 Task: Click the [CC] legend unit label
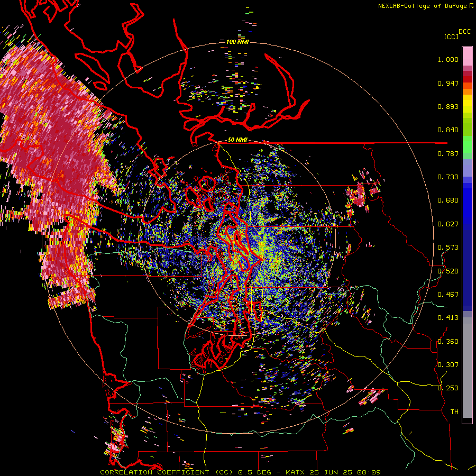click(451, 36)
